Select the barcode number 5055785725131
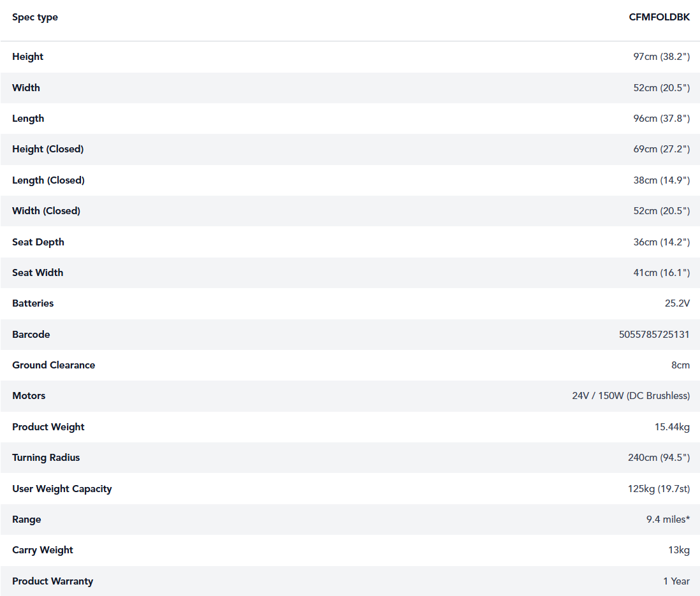The image size is (700, 596). (x=654, y=335)
